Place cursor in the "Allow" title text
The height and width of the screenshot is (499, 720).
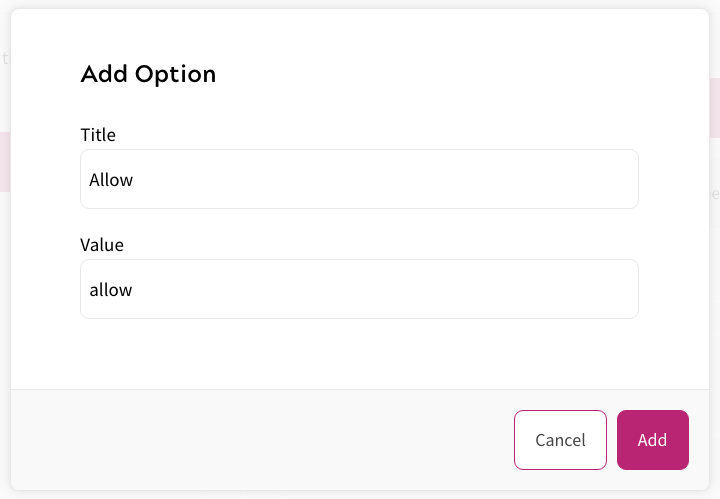pyautogui.click(x=111, y=181)
